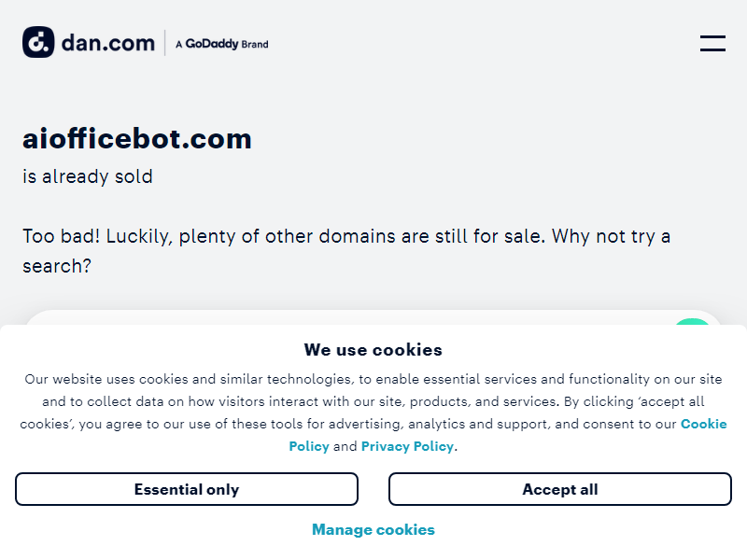Click the word 'and' between policy links

[345, 446]
